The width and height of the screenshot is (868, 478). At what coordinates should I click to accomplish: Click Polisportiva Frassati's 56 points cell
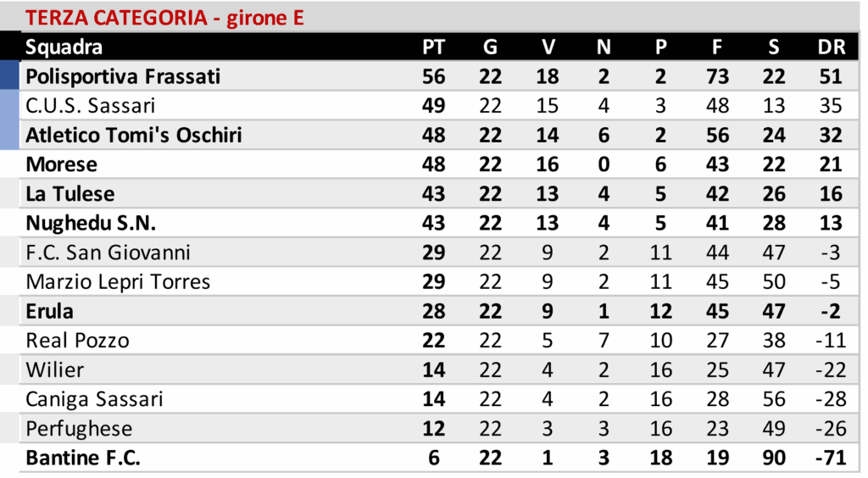click(x=433, y=76)
